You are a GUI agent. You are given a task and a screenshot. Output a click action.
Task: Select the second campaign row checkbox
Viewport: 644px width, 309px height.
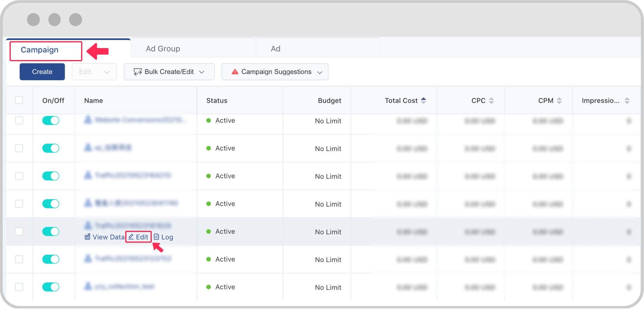click(x=19, y=148)
